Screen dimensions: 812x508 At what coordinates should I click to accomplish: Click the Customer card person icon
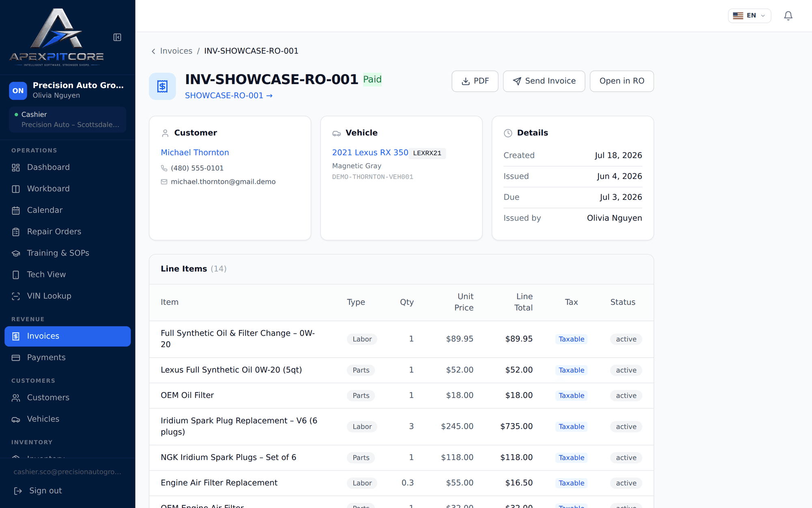(165, 133)
